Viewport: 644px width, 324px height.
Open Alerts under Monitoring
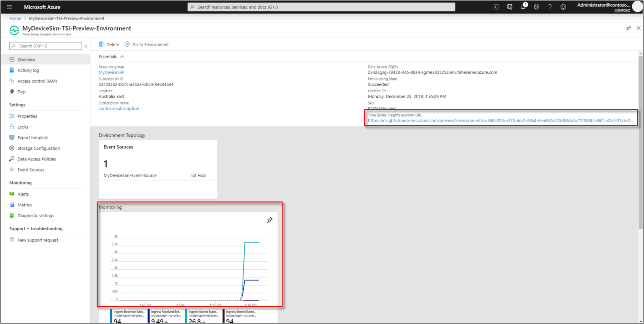pos(23,194)
